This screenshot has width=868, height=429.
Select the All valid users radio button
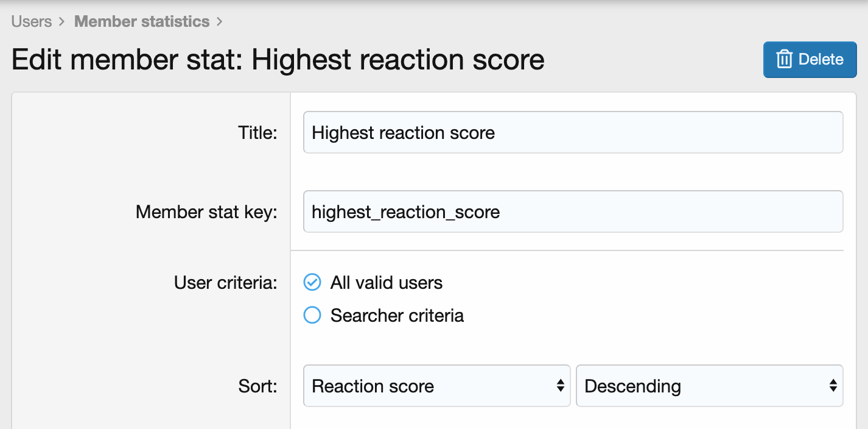point(312,283)
